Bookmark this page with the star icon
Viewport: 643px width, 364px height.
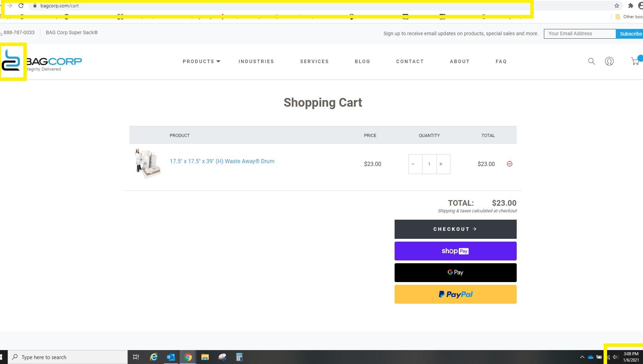(616, 6)
